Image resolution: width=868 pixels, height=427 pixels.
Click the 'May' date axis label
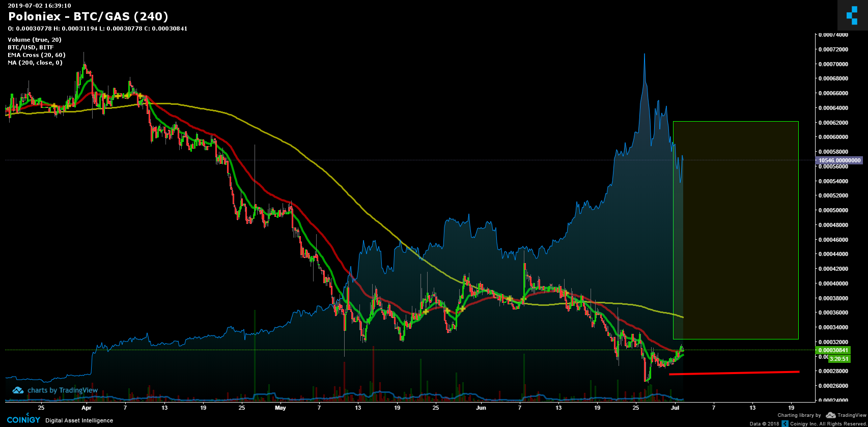(x=280, y=408)
